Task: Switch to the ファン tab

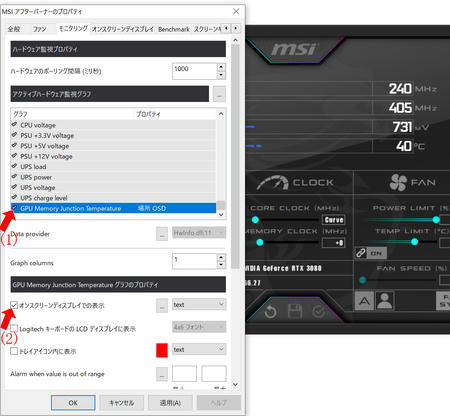Action: coord(39,29)
